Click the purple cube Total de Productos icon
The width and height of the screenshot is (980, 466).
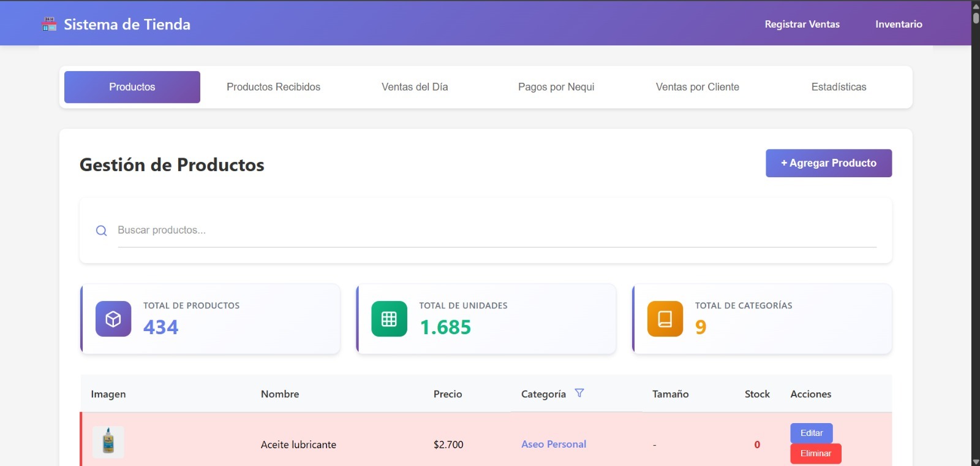pos(113,319)
